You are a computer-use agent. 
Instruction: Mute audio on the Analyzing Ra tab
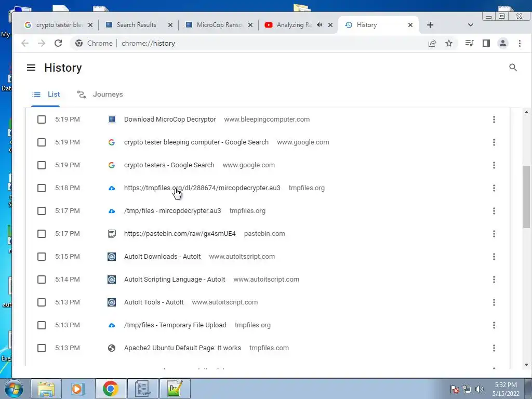click(320, 25)
